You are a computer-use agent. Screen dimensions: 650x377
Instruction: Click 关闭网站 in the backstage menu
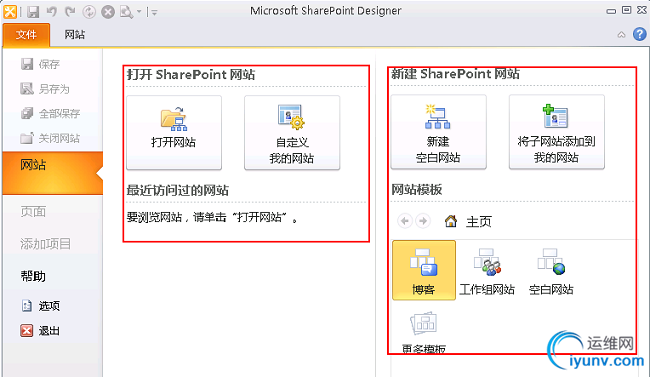tap(50, 138)
